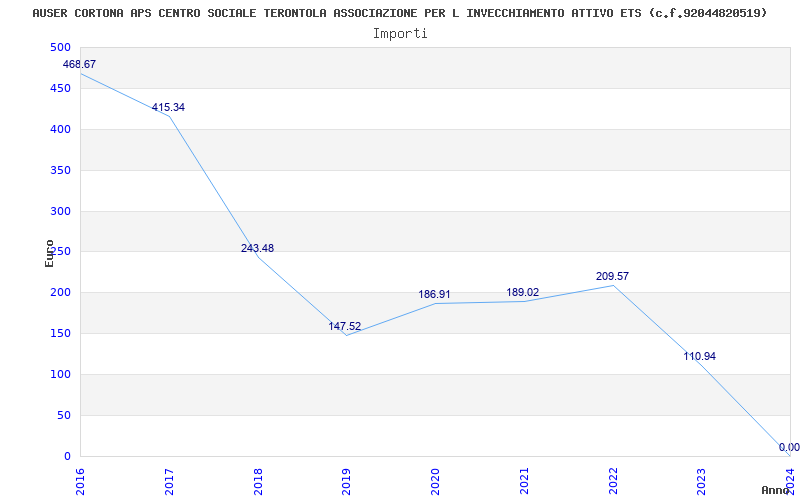Select the 189.02 data label
Screen dimensions: 800x500
[x=522, y=292]
